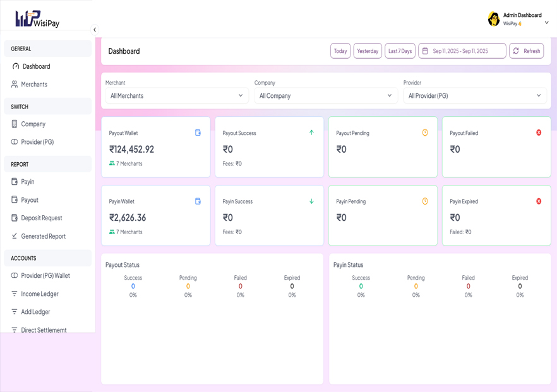Click the Payin Expired card

tap(496, 215)
